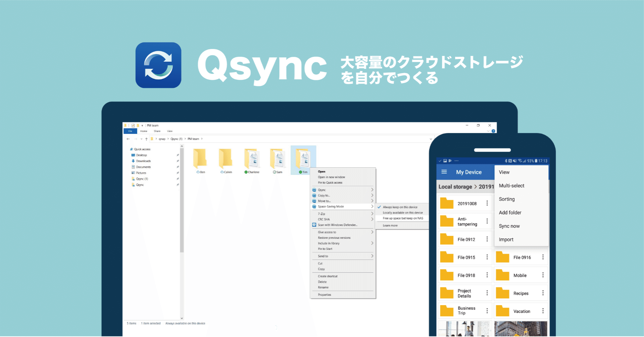Select Free up space but keep on NAS
The width and height of the screenshot is (644, 337).
[x=403, y=218]
